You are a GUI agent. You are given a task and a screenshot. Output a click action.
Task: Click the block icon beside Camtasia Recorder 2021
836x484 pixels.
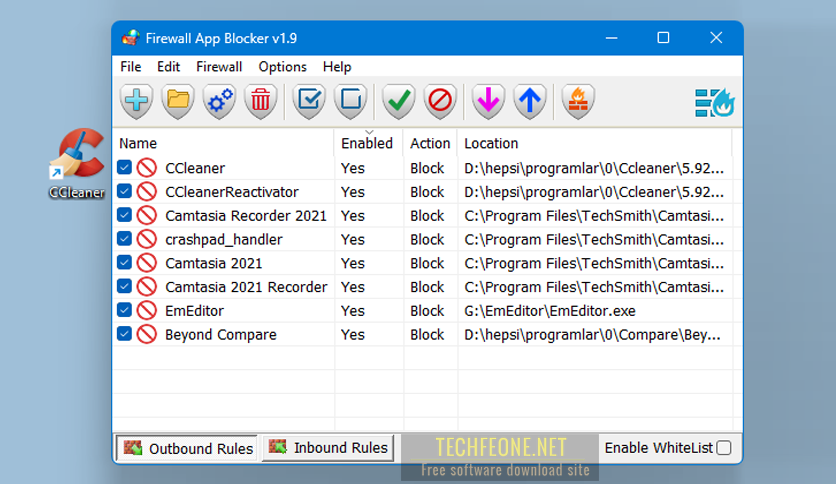coord(147,215)
